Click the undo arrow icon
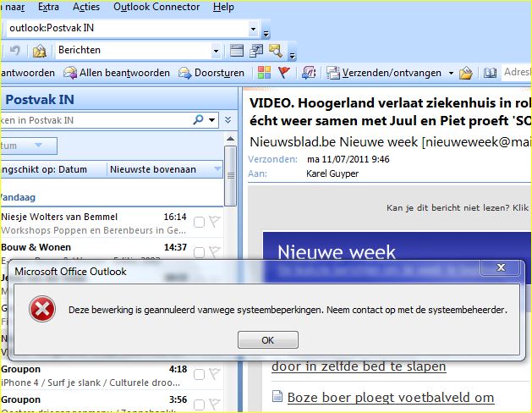The width and height of the screenshot is (532, 413). (15, 51)
